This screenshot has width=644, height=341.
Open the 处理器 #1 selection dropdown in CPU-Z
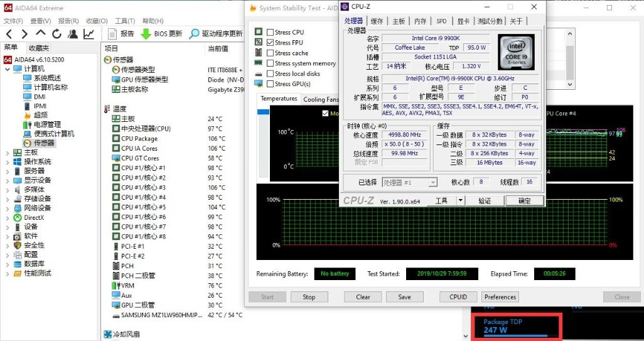pyautogui.click(x=433, y=182)
